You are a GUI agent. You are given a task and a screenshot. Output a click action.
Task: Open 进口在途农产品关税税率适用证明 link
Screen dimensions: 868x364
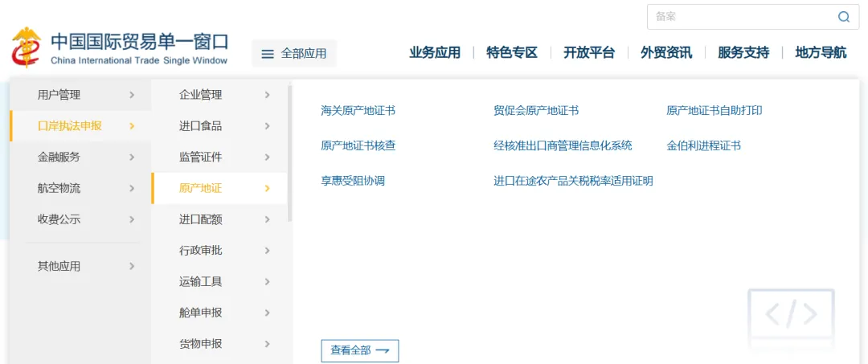(x=573, y=181)
